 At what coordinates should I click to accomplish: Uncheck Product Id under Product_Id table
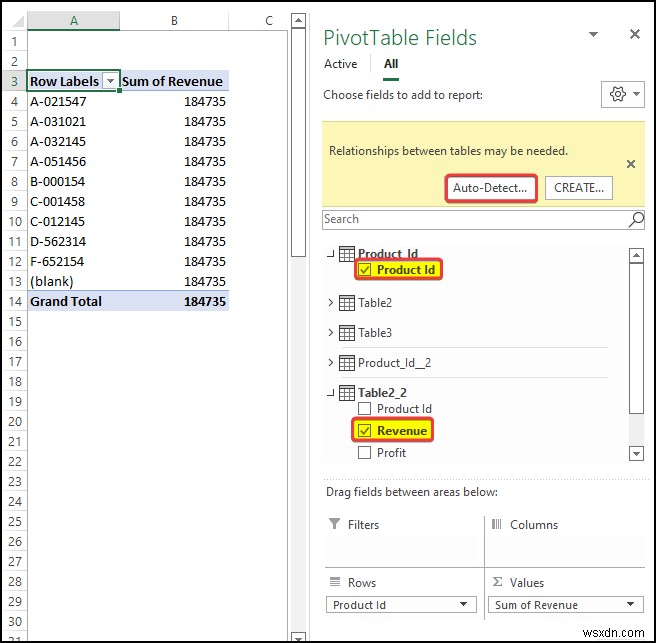click(364, 270)
